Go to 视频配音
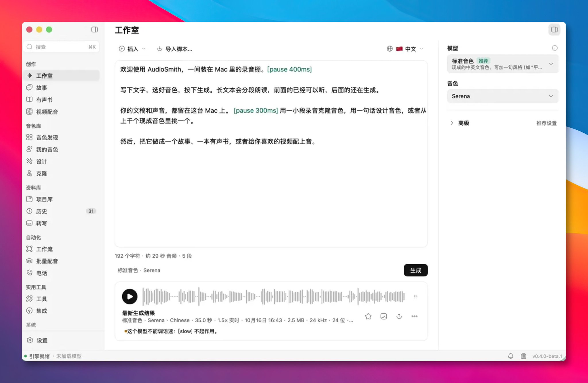Screen dimensions: 588x383 [62, 112]
